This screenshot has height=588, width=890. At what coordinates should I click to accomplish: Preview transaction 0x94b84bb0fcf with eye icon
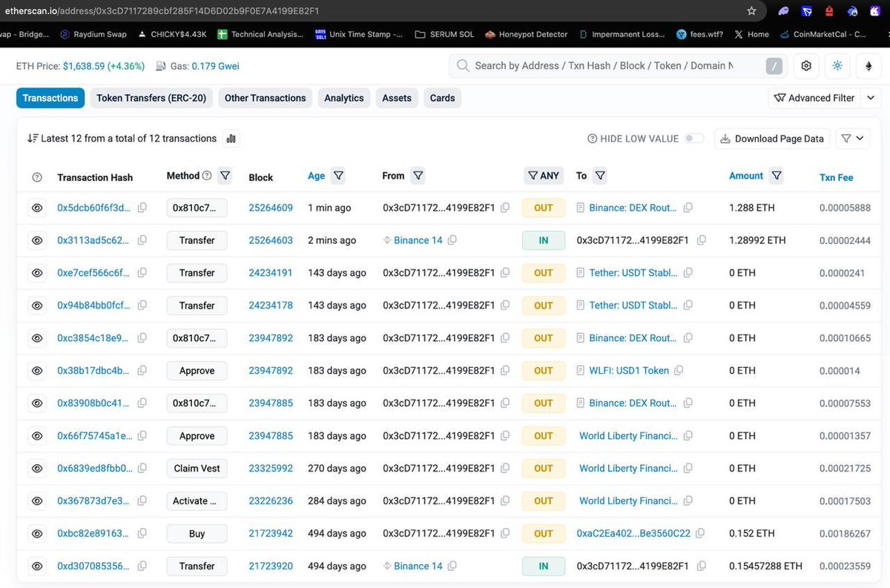[x=37, y=305]
